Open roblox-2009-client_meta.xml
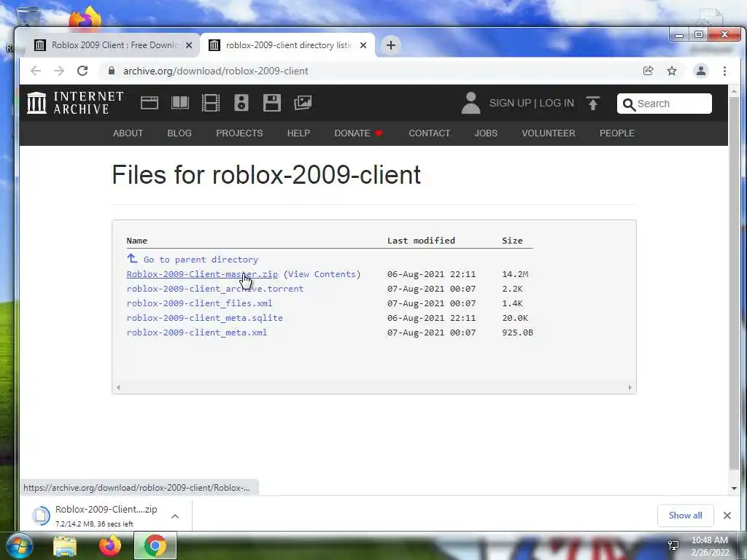 pos(197,332)
